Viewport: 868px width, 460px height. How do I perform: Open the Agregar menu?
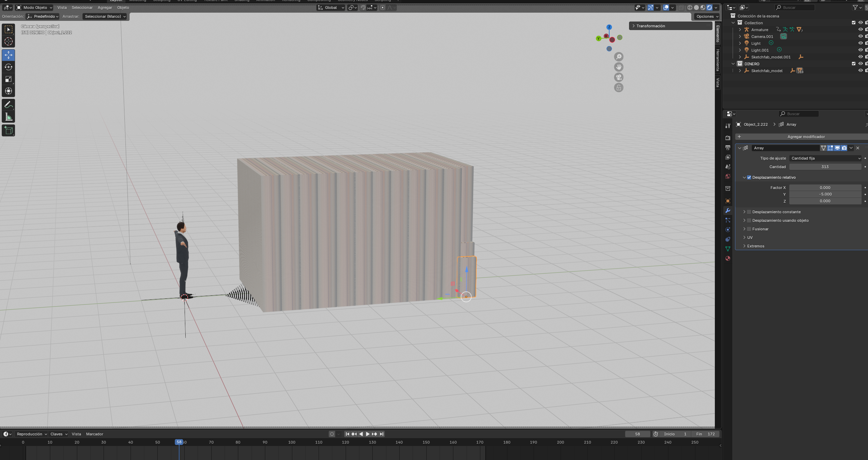pyautogui.click(x=105, y=8)
